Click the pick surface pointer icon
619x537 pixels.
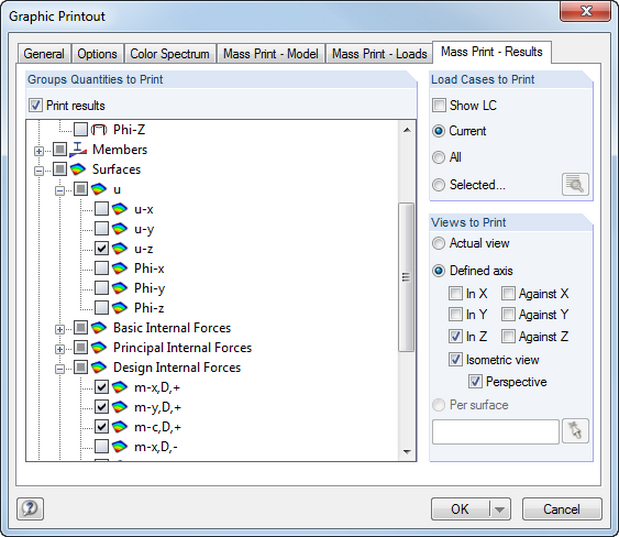coord(575,431)
